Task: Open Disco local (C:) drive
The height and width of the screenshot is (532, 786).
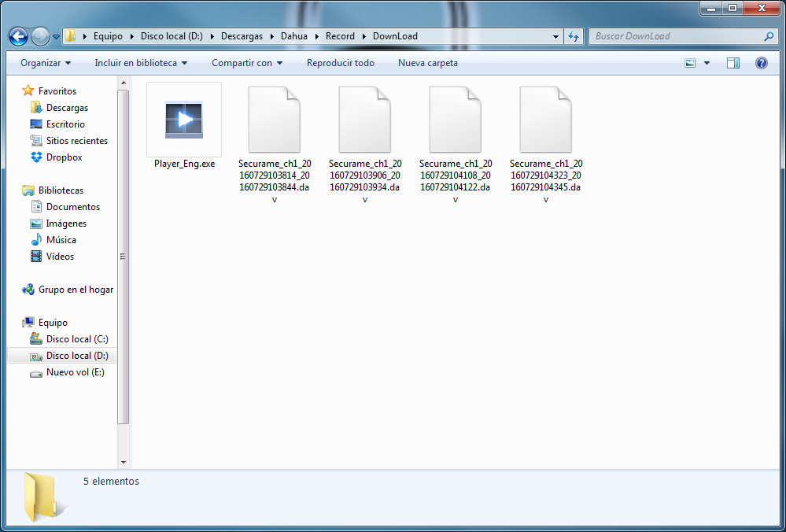Action: [77, 339]
